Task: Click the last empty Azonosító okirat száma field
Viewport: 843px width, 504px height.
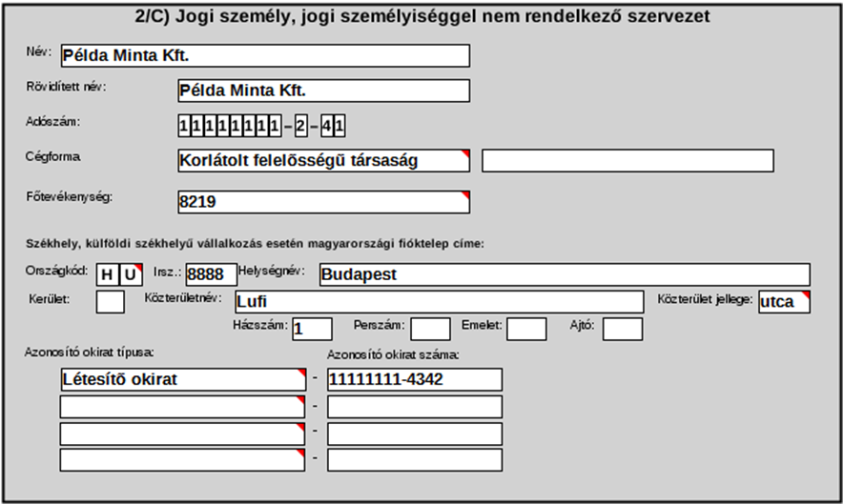Action: point(414,459)
